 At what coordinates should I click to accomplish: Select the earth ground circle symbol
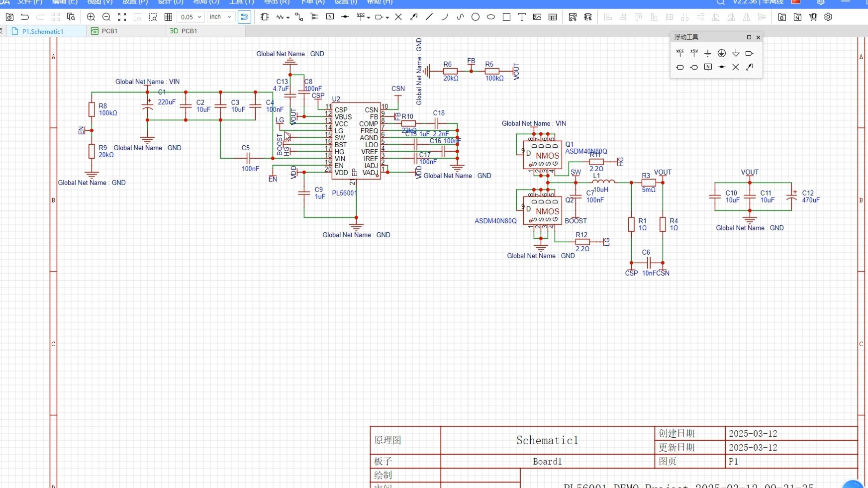(x=722, y=53)
